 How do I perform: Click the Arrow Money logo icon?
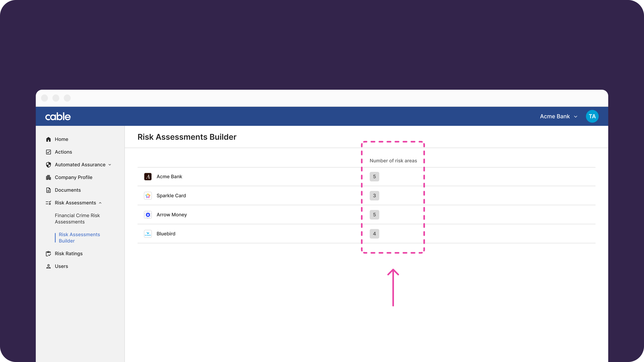(148, 215)
